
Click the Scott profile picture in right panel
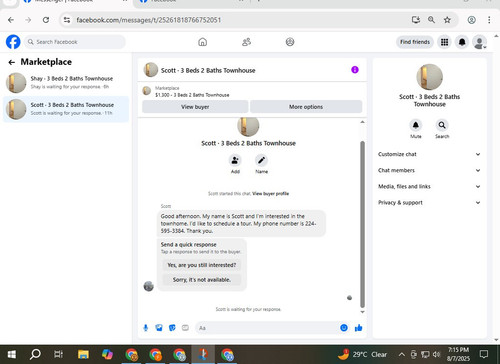pos(430,77)
